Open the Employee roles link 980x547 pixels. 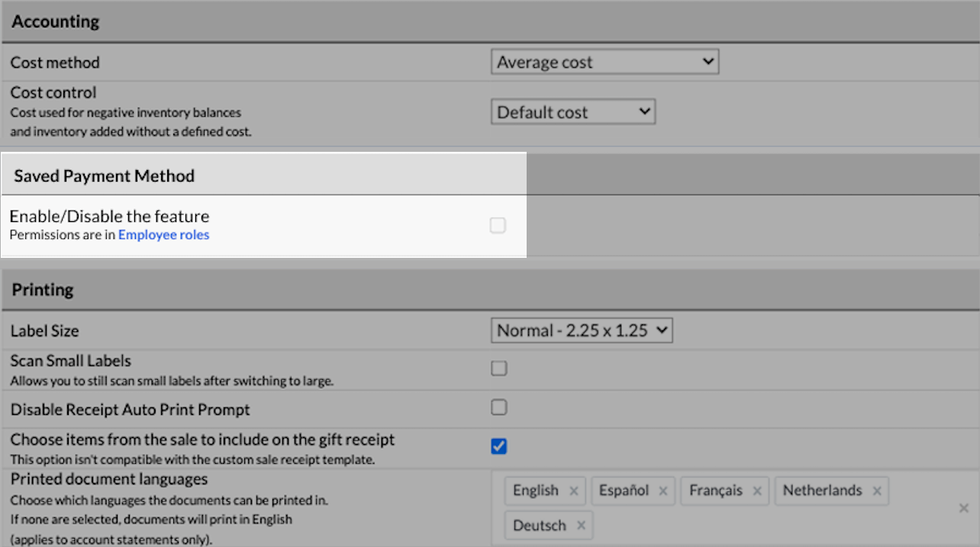[x=163, y=235]
